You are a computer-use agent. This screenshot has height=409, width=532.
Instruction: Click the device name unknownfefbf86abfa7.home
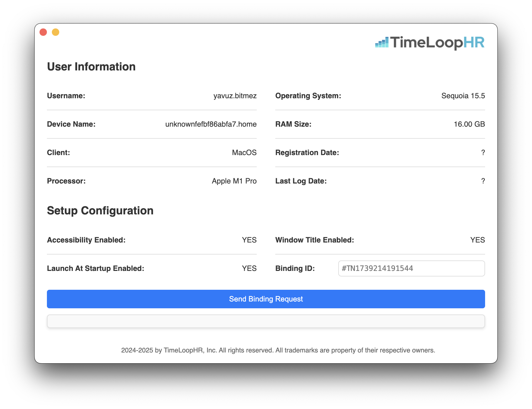point(211,124)
